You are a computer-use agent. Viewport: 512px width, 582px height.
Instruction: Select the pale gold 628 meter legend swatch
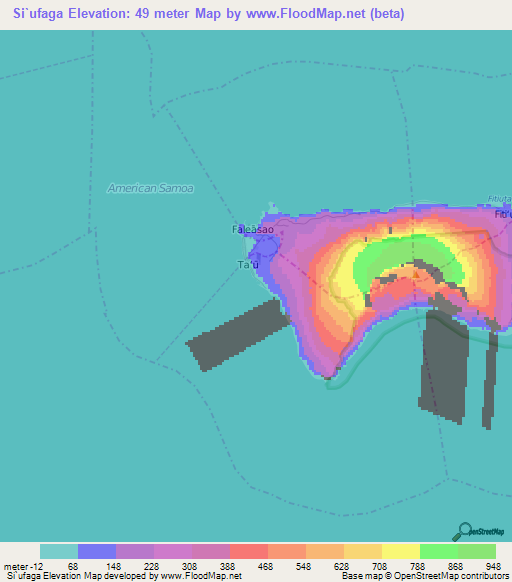click(363, 551)
